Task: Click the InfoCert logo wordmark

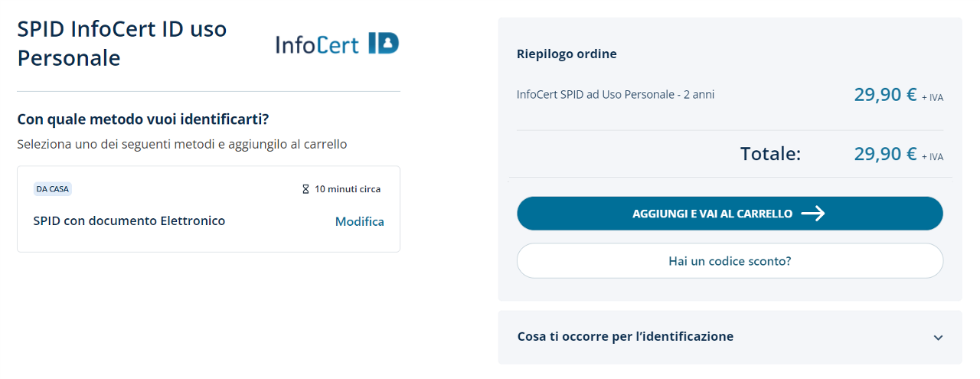Action: pos(317,44)
